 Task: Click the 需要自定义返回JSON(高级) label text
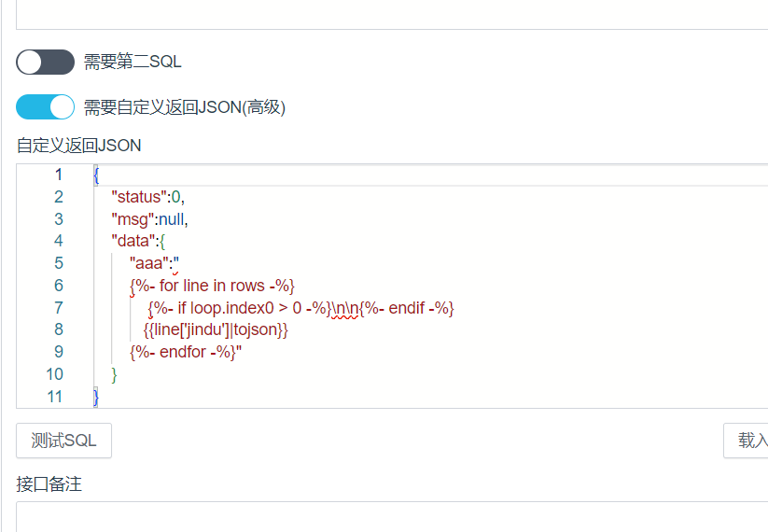tap(184, 107)
